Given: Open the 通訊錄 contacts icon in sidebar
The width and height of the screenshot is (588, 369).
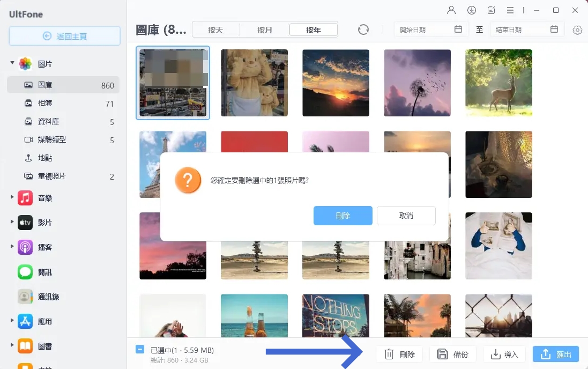Looking at the screenshot, I should [x=25, y=297].
